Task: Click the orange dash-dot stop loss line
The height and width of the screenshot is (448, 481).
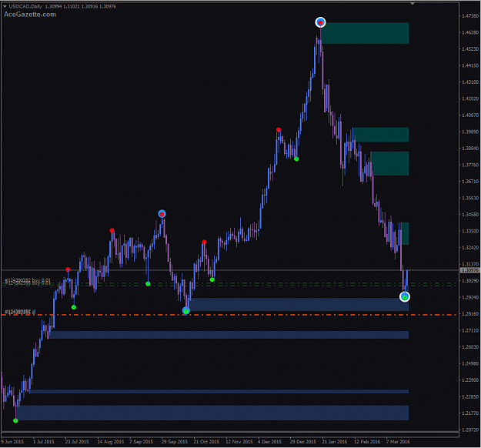Action: pos(230,315)
